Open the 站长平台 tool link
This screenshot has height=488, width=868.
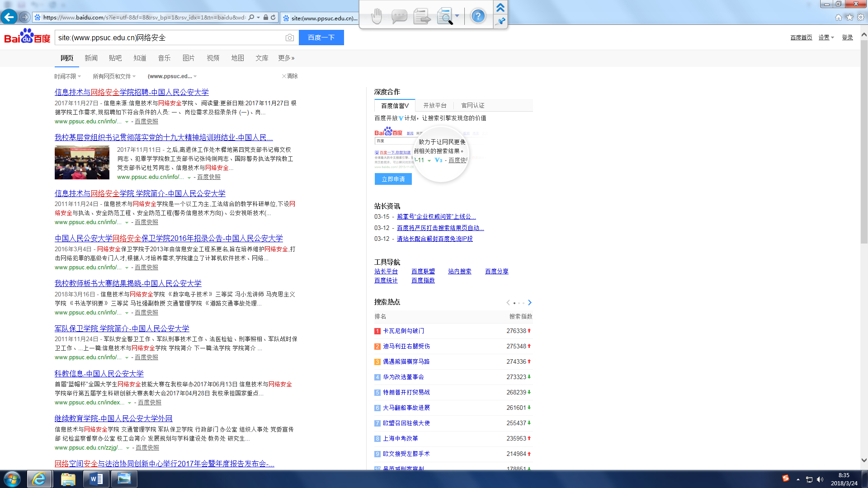coord(386,271)
